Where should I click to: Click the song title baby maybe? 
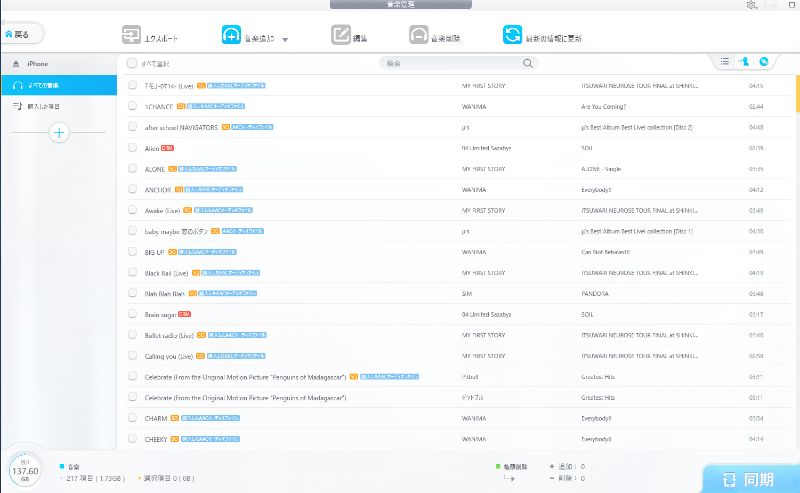point(176,231)
